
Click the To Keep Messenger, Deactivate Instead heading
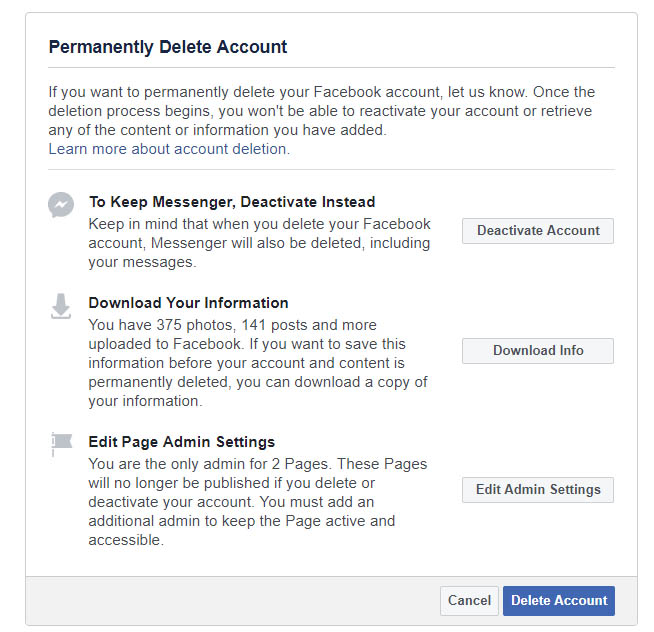click(232, 202)
